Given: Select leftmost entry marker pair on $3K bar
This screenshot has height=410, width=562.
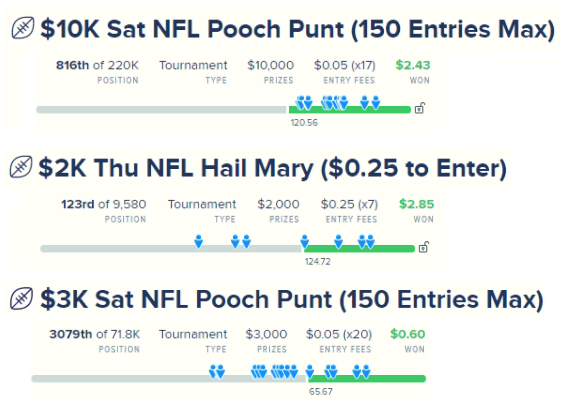Looking at the screenshot, I should (x=217, y=372).
